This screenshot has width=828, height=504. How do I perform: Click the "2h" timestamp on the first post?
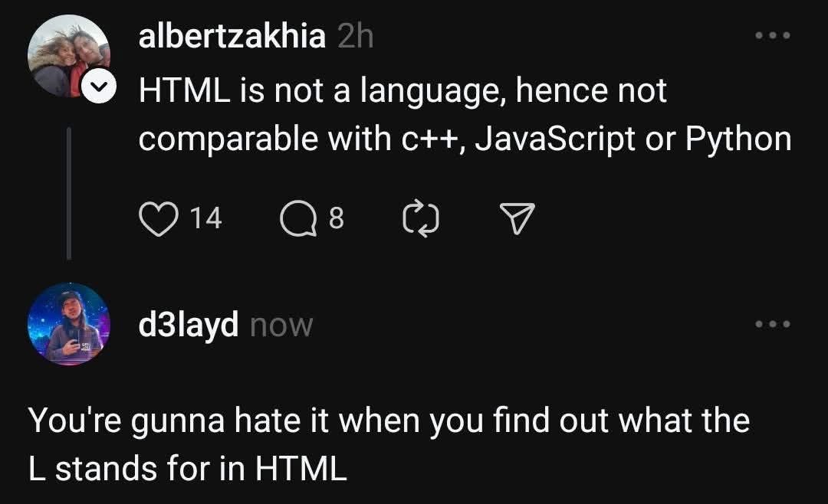[x=355, y=36]
